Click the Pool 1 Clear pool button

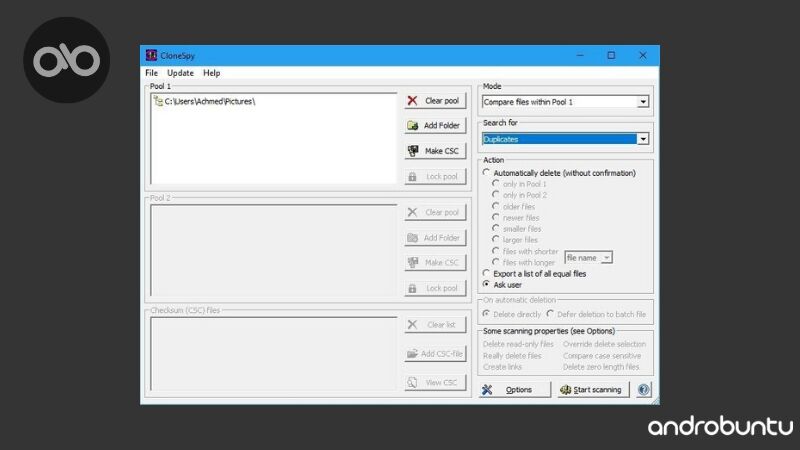(435, 101)
